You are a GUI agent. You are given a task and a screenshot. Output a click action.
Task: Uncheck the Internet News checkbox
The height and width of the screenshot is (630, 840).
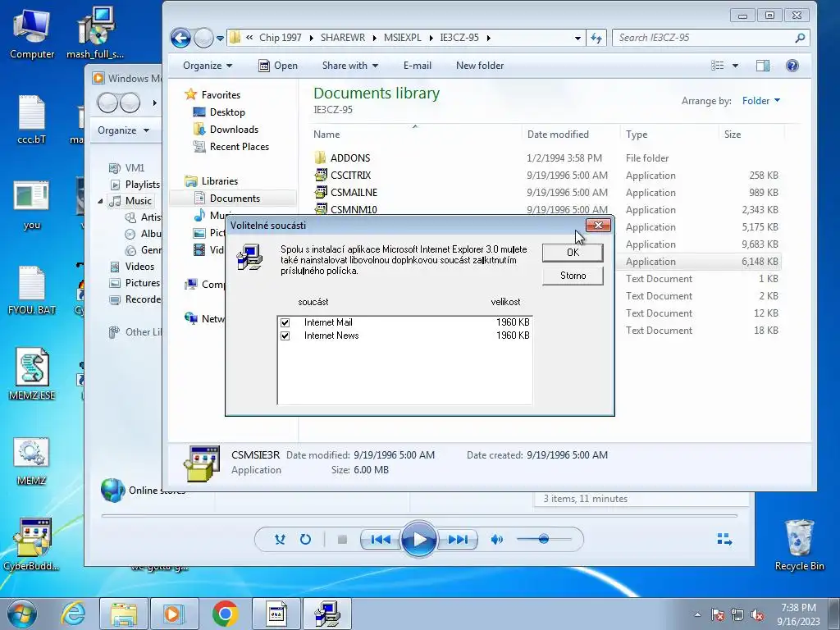coord(285,336)
